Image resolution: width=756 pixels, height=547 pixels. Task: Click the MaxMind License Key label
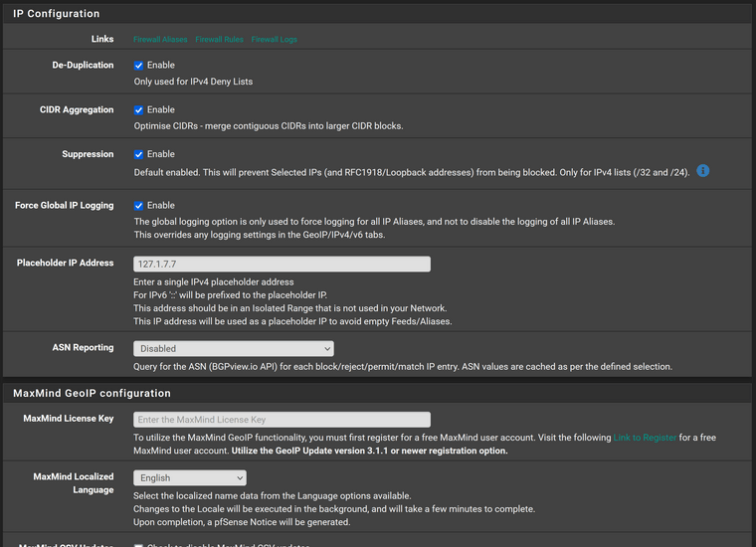pyautogui.click(x=69, y=419)
